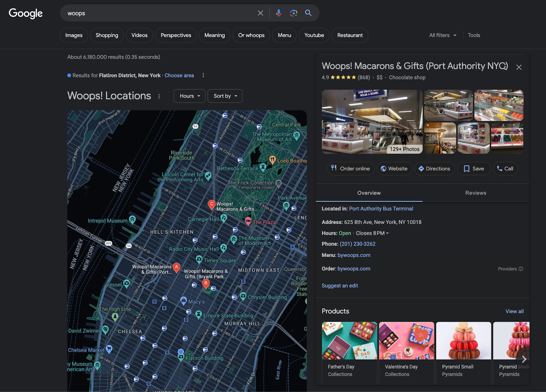Image resolution: width=546 pixels, height=392 pixels.
Task: Click Choose area link
Action: pyautogui.click(x=179, y=75)
